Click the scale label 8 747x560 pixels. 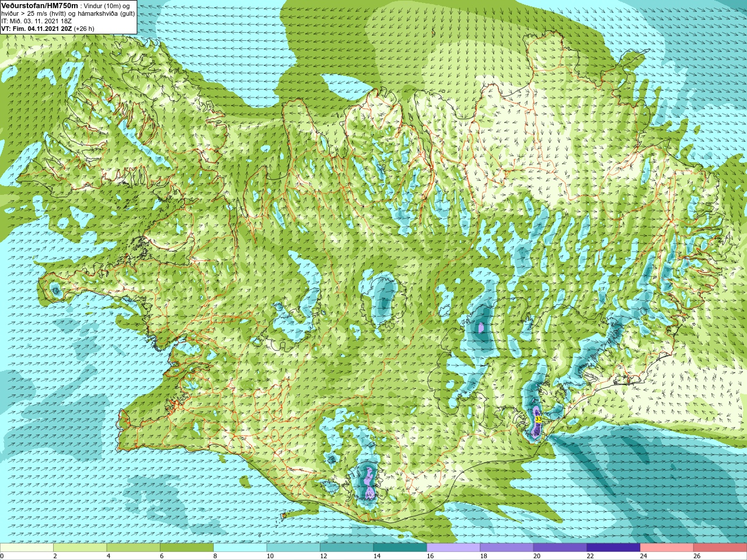point(215,556)
